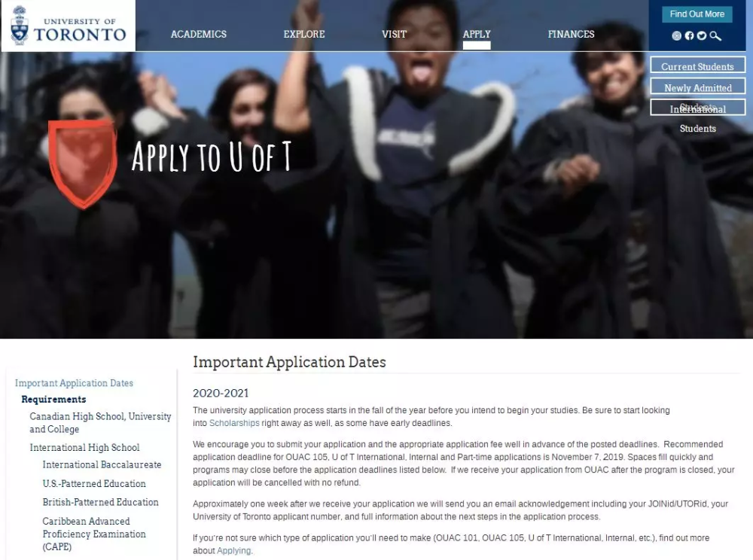Open the Academics menu
The image size is (753, 560).
coord(198,34)
